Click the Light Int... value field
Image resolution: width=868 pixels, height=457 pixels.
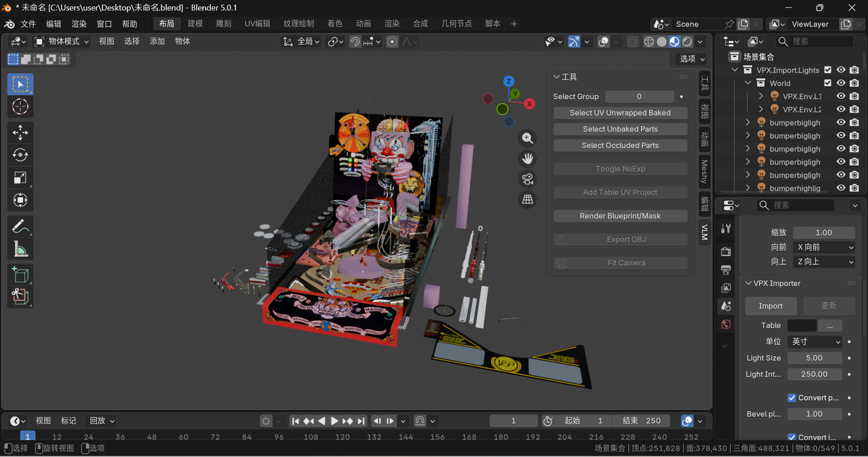click(x=814, y=374)
